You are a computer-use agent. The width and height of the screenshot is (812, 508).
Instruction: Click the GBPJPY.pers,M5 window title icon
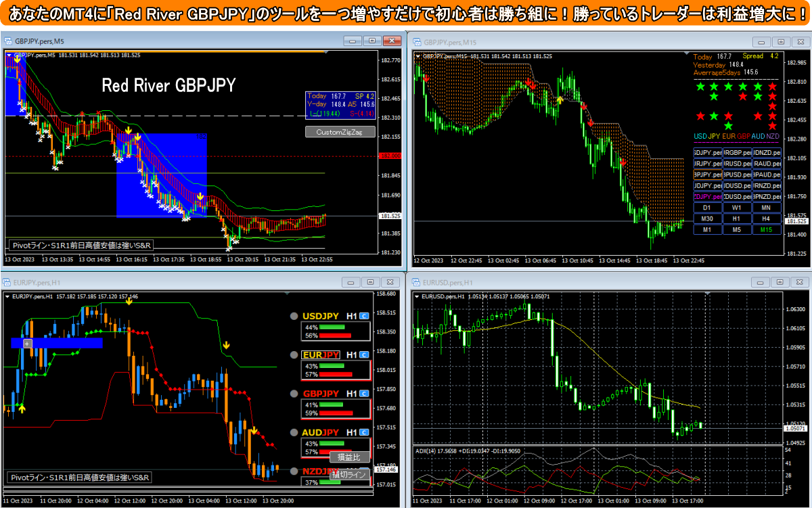pos(9,41)
